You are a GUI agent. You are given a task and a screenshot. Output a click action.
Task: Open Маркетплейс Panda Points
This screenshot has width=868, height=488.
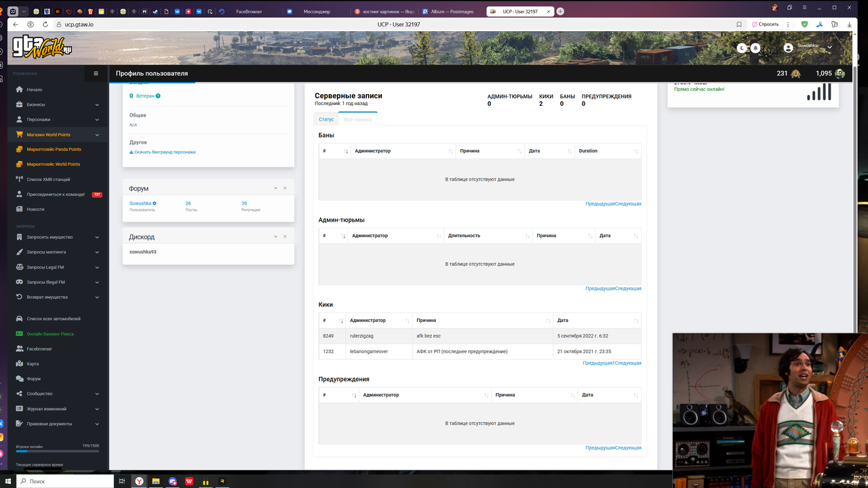pyautogui.click(x=54, y=149)
